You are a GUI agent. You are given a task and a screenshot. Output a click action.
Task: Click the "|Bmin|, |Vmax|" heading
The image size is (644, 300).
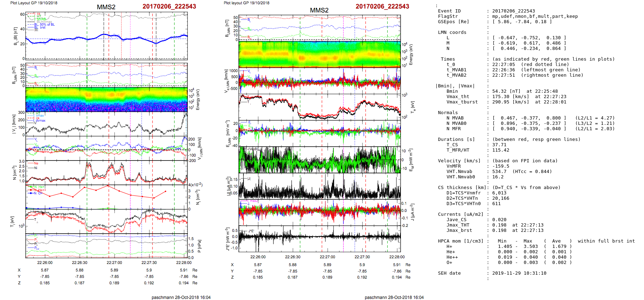455,86
